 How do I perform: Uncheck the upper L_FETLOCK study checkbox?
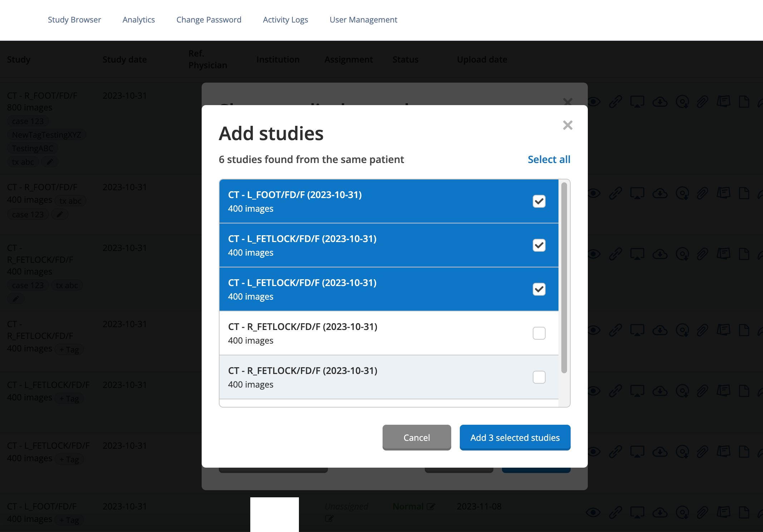539,245
